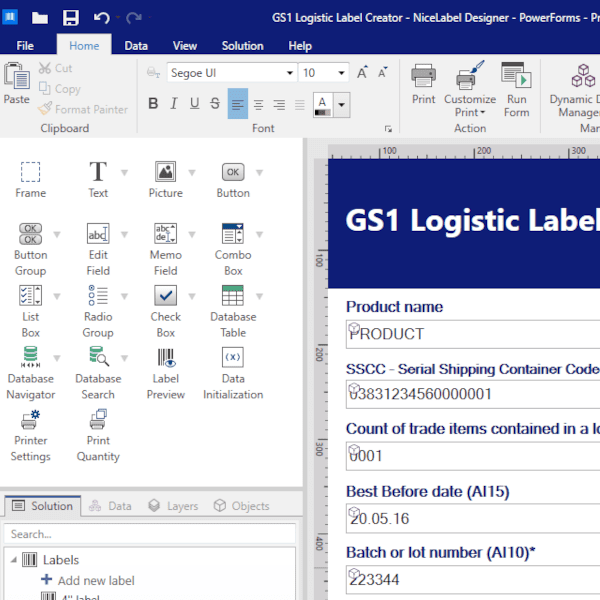Image resolution: width=600 pixels, height=600 pixels.
Task: Click the Product name input field
Action: coord(473,334)
